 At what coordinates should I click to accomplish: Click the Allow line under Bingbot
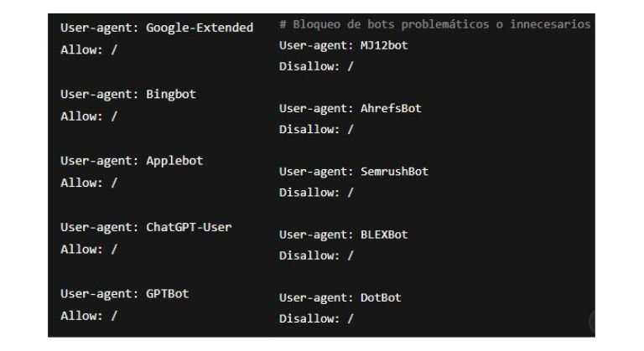(x=89, y=116)
